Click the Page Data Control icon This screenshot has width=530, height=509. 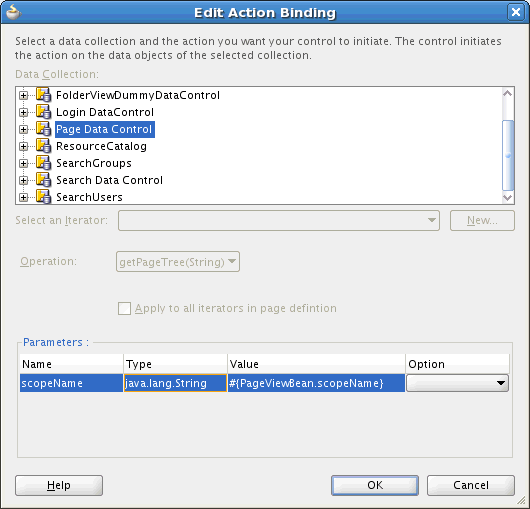(x=44, y=129)
